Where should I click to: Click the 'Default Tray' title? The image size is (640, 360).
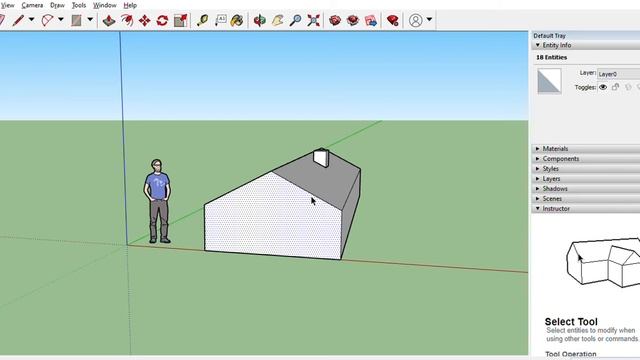click(549, 36)
